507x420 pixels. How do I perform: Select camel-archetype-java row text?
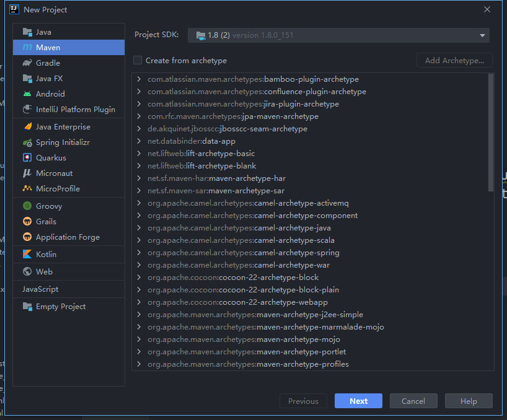click(239, 228)
